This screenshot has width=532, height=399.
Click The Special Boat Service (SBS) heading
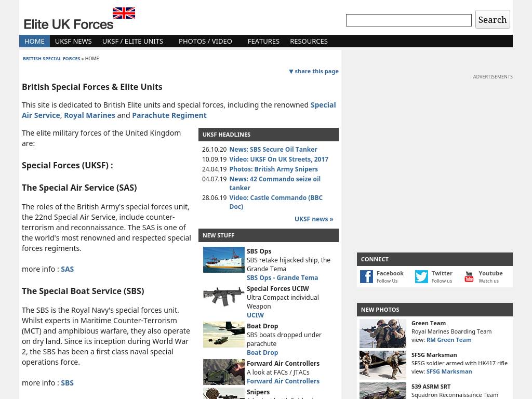pyautogui.click(x=83, y=291)
